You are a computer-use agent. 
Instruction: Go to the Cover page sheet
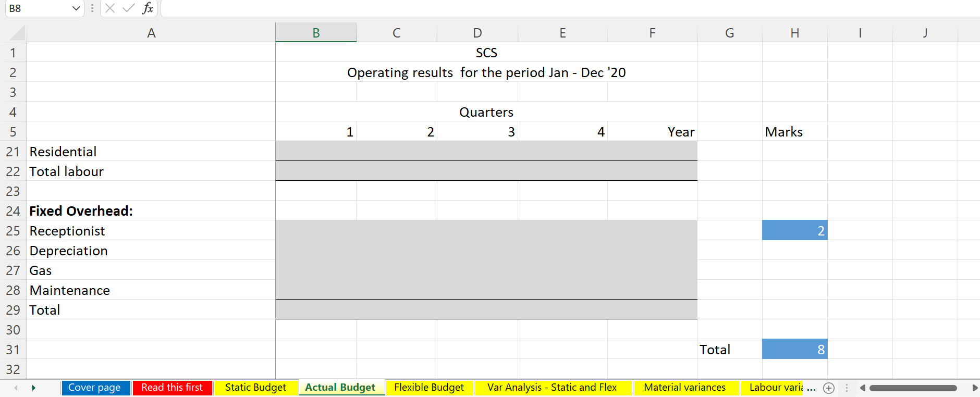point(95,388)
